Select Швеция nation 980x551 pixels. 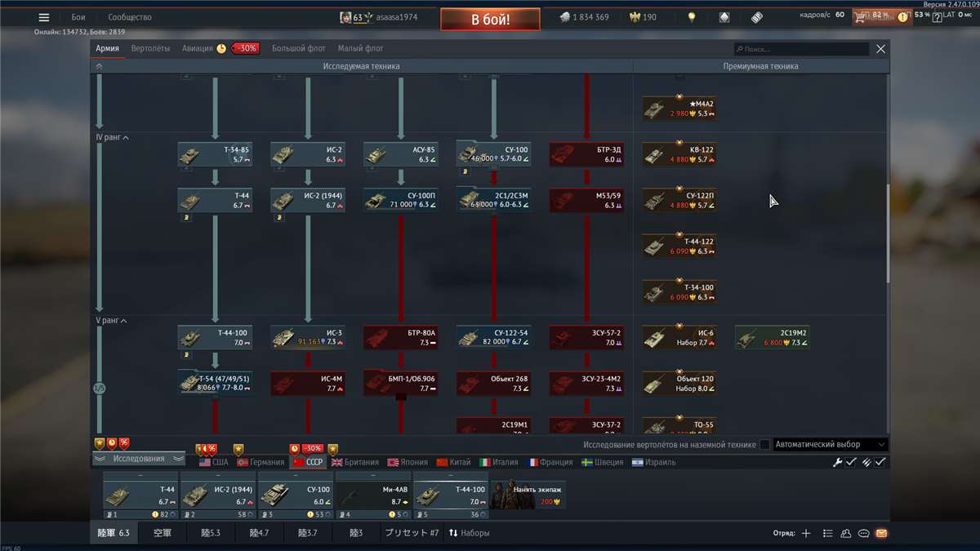[602, 462]
